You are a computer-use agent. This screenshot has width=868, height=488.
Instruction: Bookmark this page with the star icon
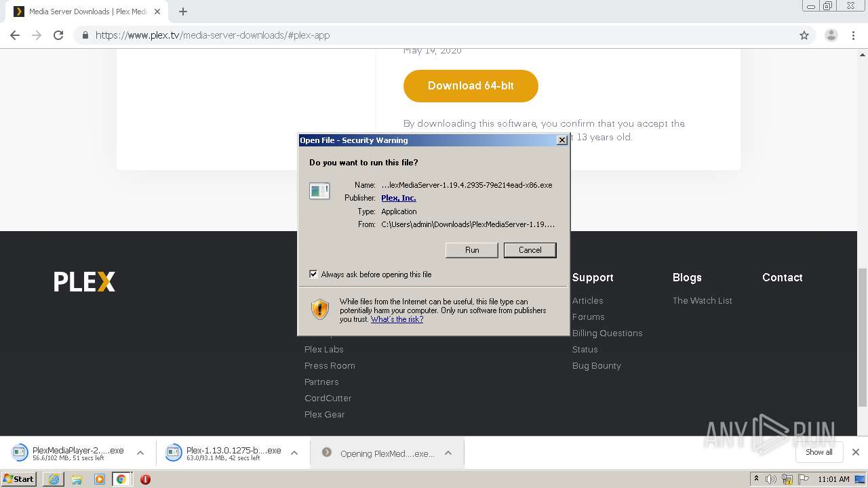click(x=804, y=35)
